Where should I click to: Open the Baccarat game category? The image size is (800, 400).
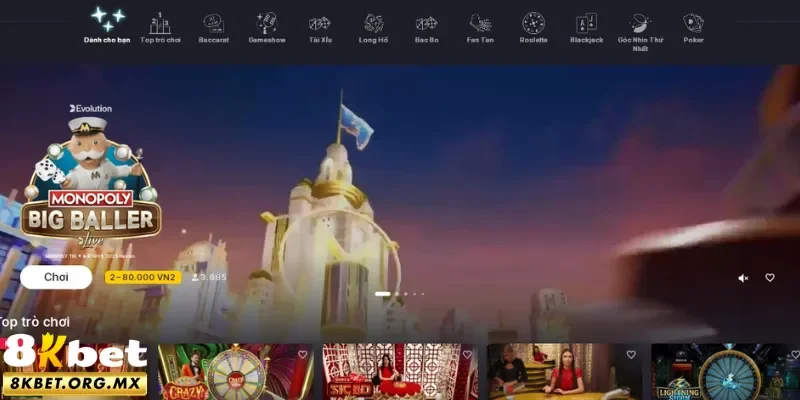pyautogui.click(x=213, y=27)
